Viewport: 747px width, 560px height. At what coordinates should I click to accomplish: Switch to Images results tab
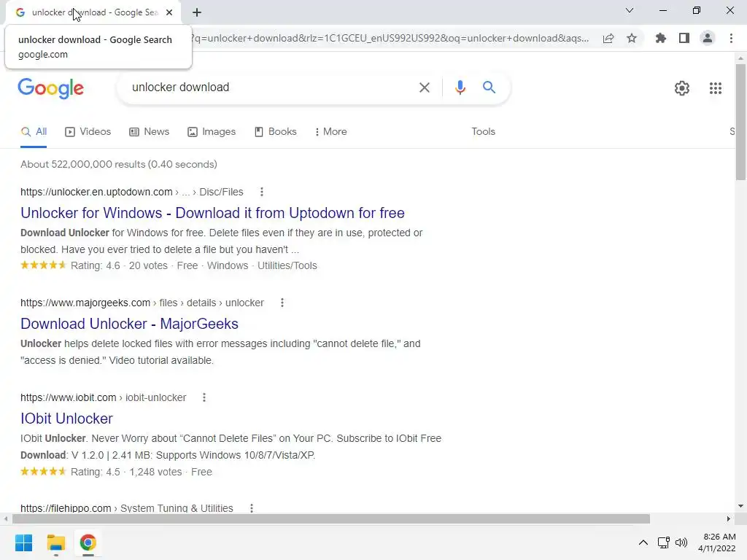(x=212, y=132)
